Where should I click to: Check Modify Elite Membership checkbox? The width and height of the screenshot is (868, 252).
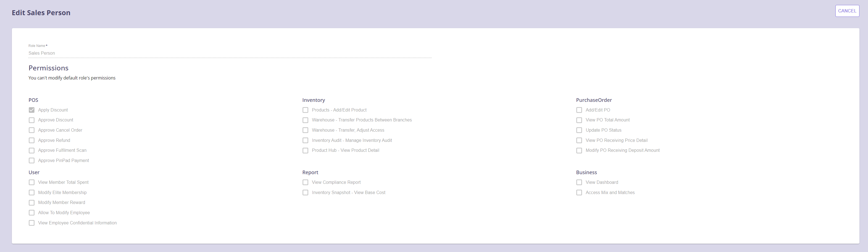[x=32, y=192]
